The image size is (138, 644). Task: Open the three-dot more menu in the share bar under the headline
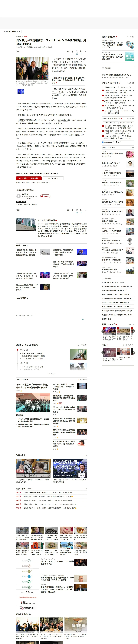85,52
